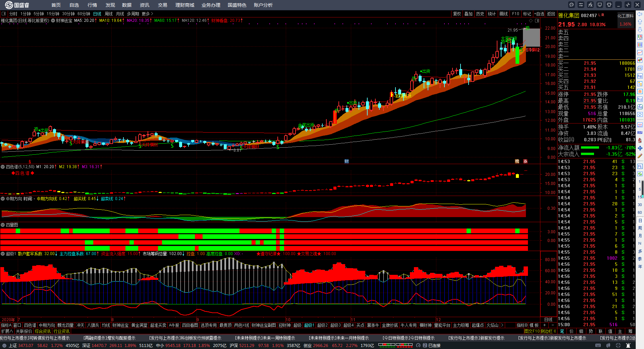The image size is (644, 349).
Task: Click the up arrow in right toolbar
Action: pos(640,22)
